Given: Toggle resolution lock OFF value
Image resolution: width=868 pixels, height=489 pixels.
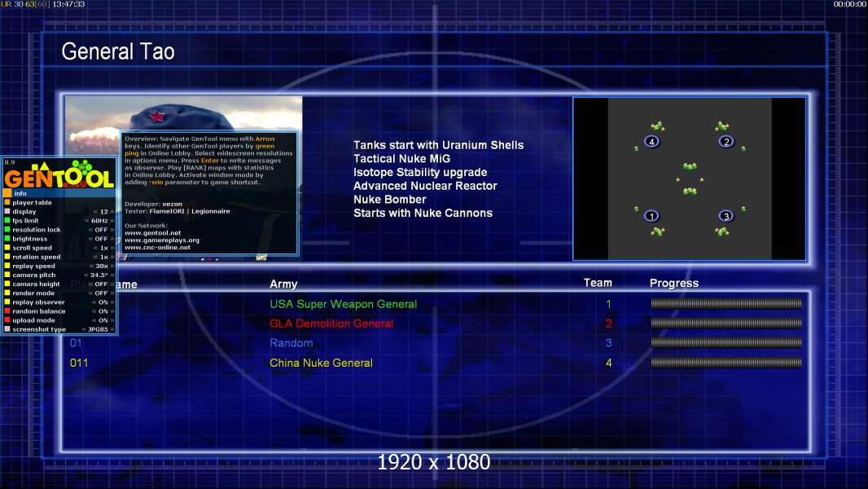Looking at the screenshot, I should [101, 229].
